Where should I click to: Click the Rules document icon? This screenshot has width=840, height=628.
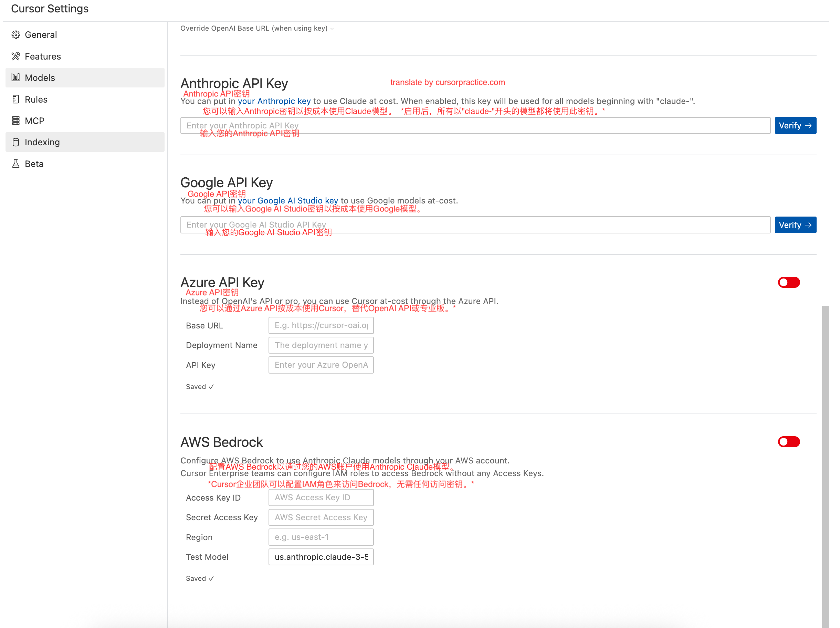coord(15,100)
